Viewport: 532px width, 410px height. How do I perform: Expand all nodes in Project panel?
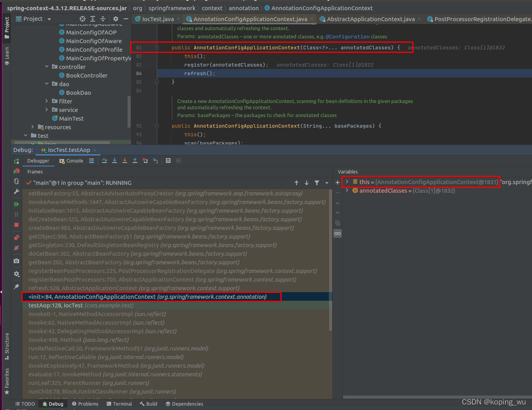tap(93, 19)
